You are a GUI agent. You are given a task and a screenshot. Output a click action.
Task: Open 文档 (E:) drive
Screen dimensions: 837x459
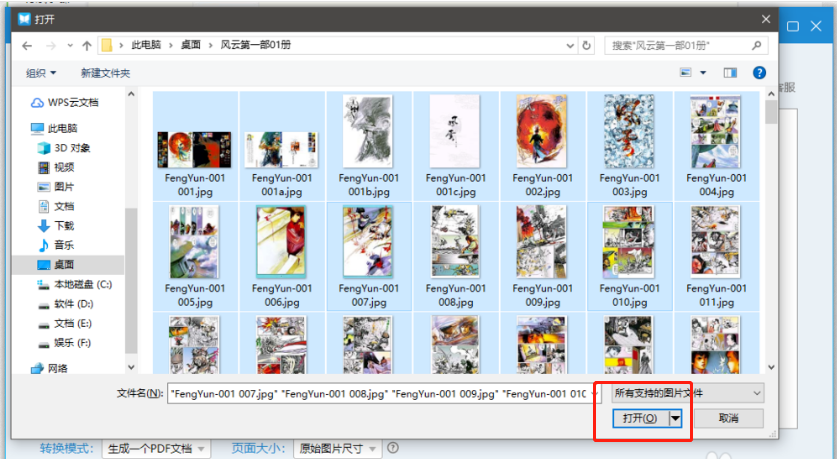[65, 323]
